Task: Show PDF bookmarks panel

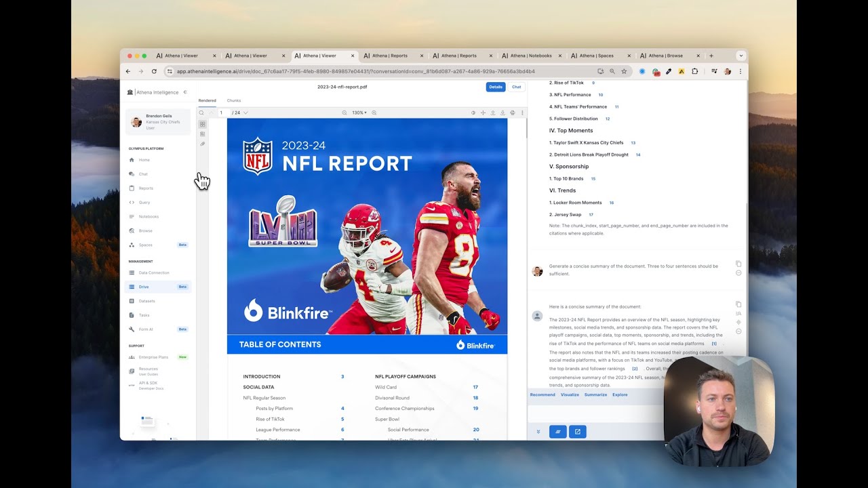Action: [202, 134]
